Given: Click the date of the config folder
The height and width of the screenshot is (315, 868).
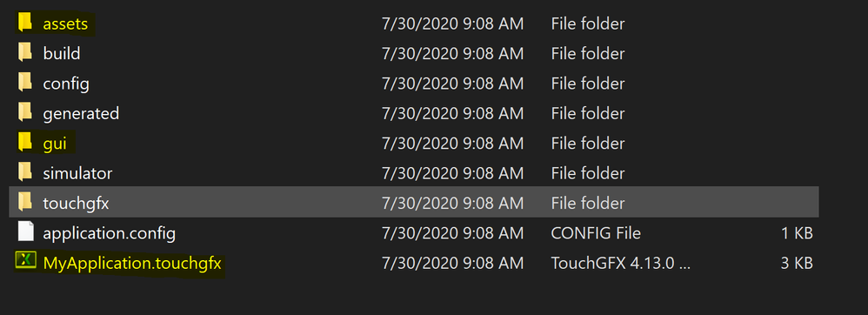Looking at the screenshot, I should (x=453, y=84).
